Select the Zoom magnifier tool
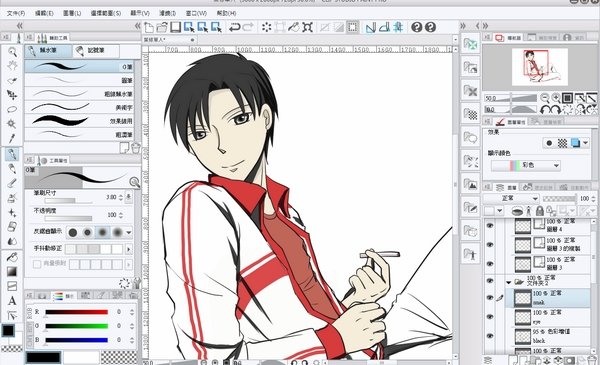 tap(12, 52)
